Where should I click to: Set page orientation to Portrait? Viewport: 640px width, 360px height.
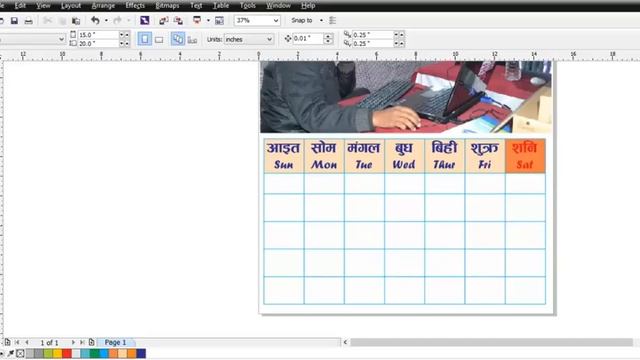tap(144, 39)
